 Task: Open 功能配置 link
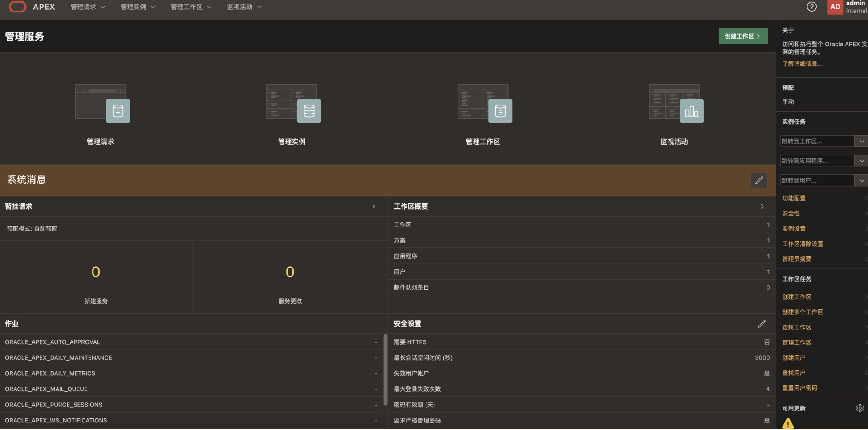[794, 198]
